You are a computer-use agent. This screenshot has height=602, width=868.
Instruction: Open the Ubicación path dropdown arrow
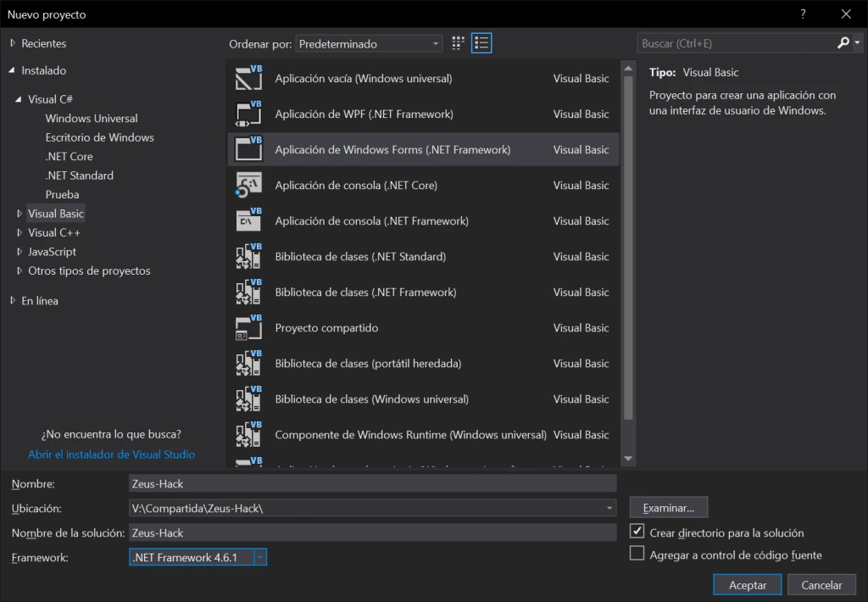click(609, 508)
